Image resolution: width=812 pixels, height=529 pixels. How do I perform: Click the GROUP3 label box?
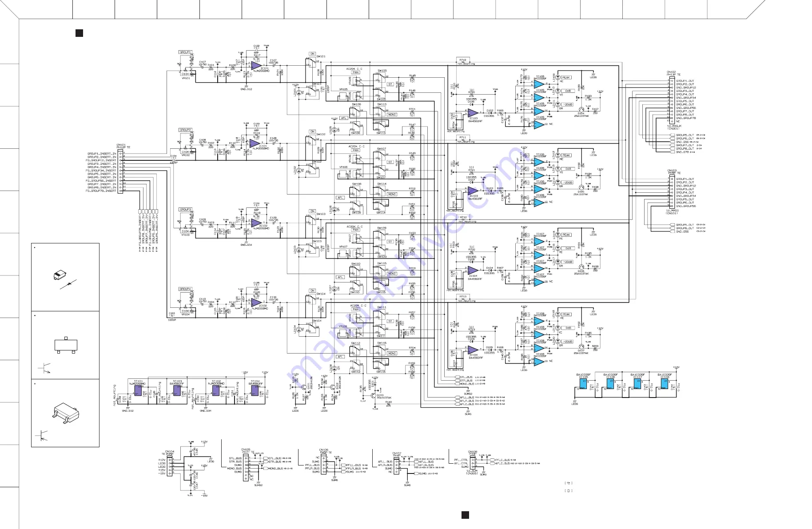click(185, 209)
